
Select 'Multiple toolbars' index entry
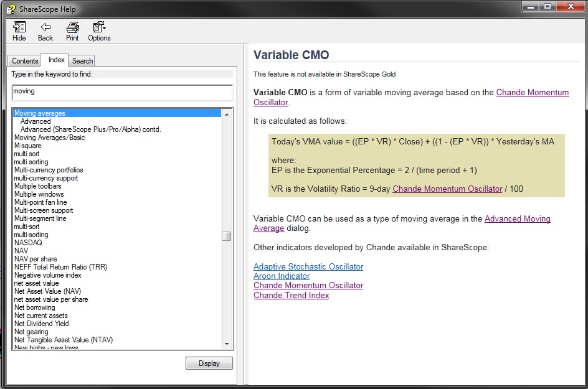coord(37,186)
